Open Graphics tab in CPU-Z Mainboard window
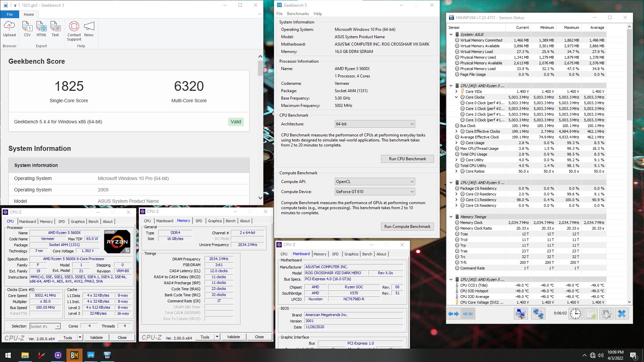This screenshot has height=362, width=644. point(352,254)
